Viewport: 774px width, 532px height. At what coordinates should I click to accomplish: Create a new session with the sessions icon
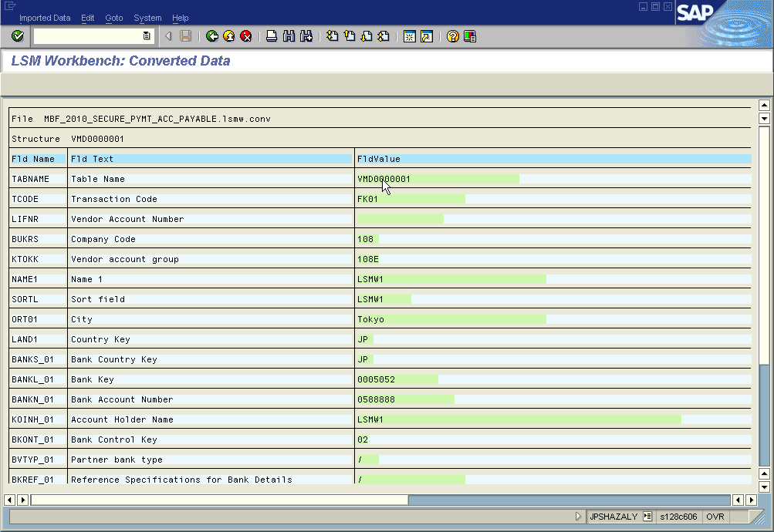click(x=410, y=35)
